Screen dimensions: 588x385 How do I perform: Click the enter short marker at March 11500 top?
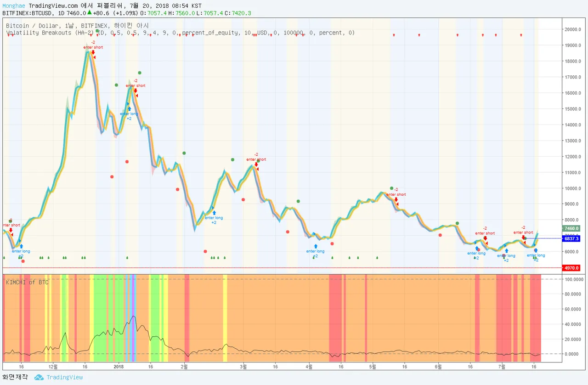[x=256, y=159]
